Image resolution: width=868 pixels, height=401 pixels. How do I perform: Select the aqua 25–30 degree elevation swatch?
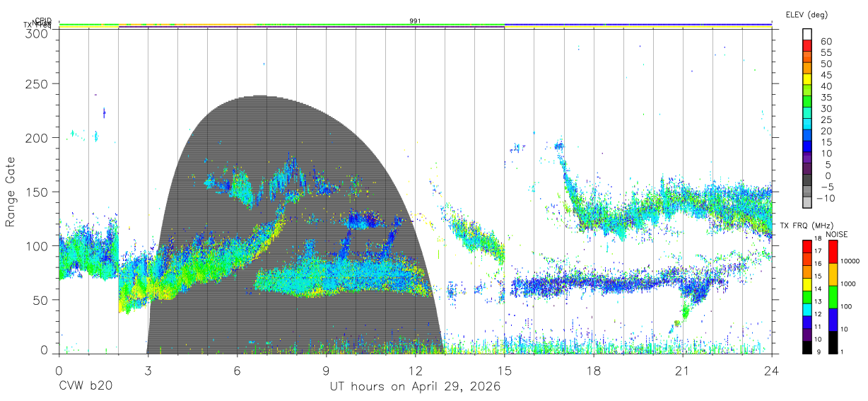coord(807,114)
